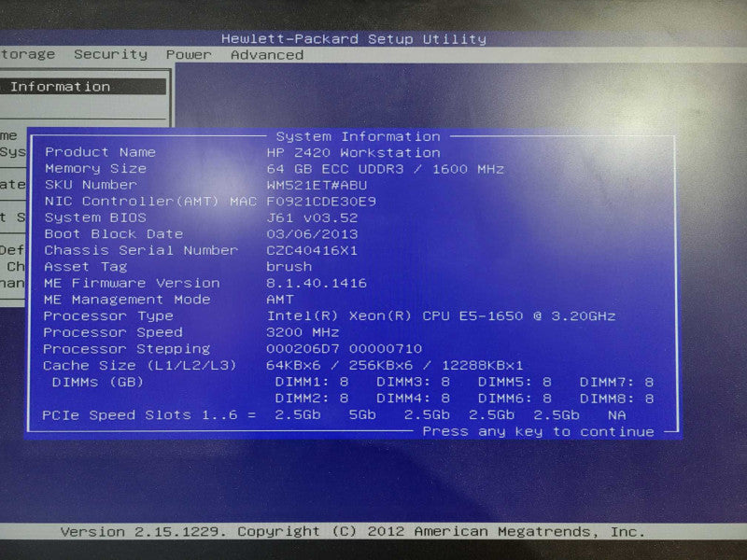Click the 'DIMM6: 8' entry
Viewport: 747px width, 560px height.
515,399
